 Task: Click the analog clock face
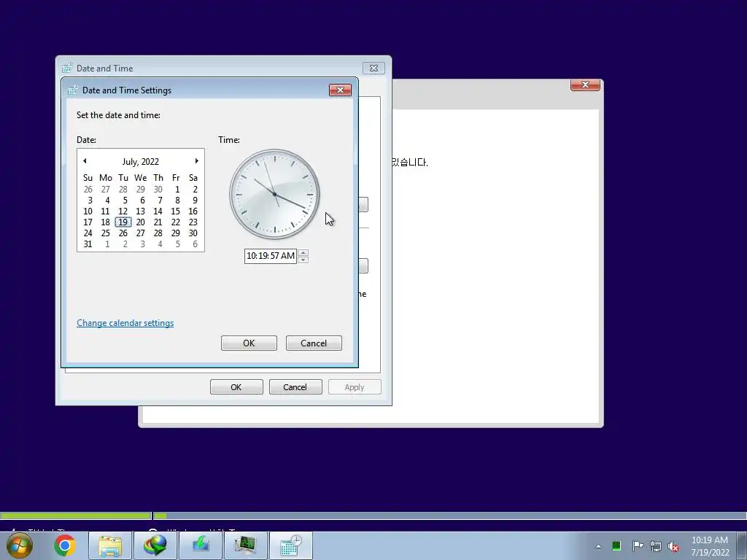point(274,194)
